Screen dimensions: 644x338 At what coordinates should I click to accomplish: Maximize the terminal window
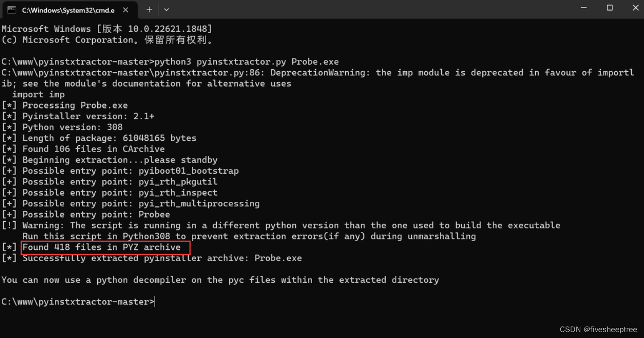(610, 8)
